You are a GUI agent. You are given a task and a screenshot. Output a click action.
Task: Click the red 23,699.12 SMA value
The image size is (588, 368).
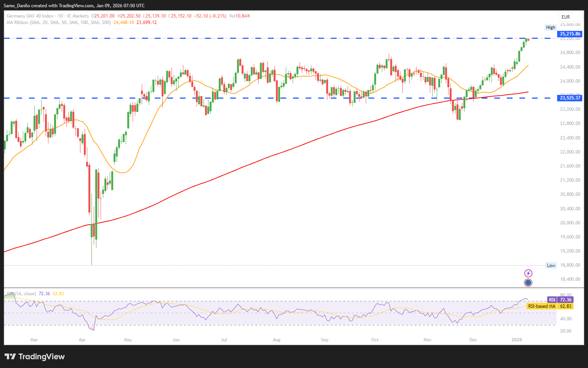147,22
